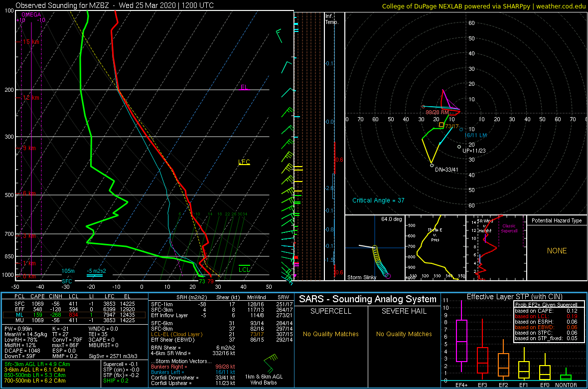Click the red 'Bunkers Right' storm motion line
The image size is (588, 389).
point(193,366)
